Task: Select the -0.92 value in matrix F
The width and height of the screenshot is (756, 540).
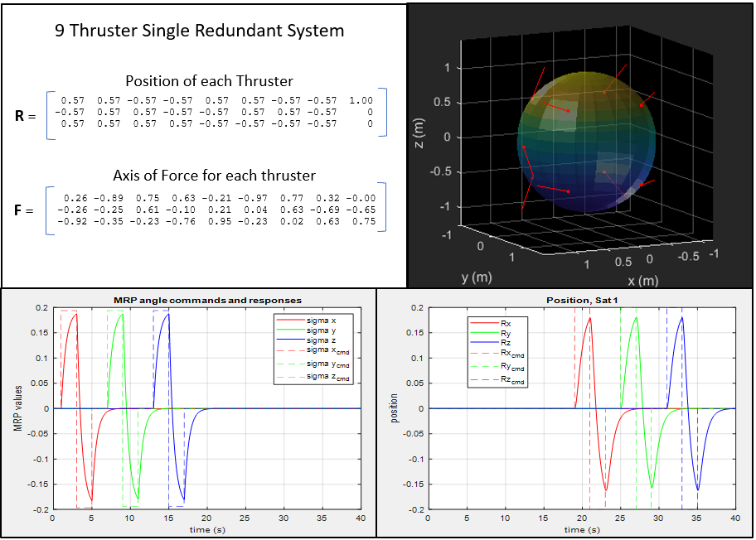Action: tap(72, 222)
